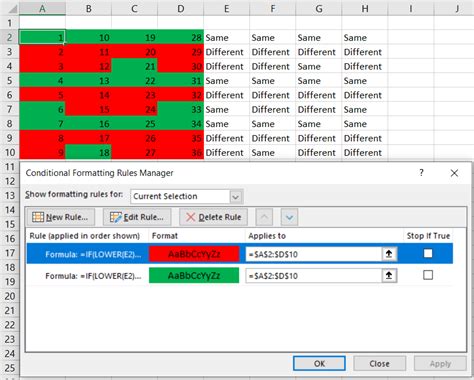This screenshot has width=474, height=380.
Task: Click cell G9 reading Different
Action: (319, 138)
